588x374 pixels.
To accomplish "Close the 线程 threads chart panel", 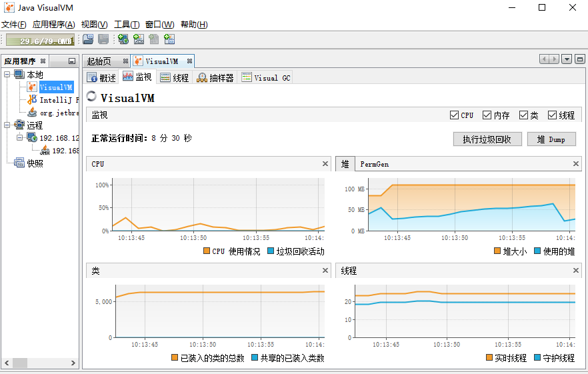I will pos(576,270).
